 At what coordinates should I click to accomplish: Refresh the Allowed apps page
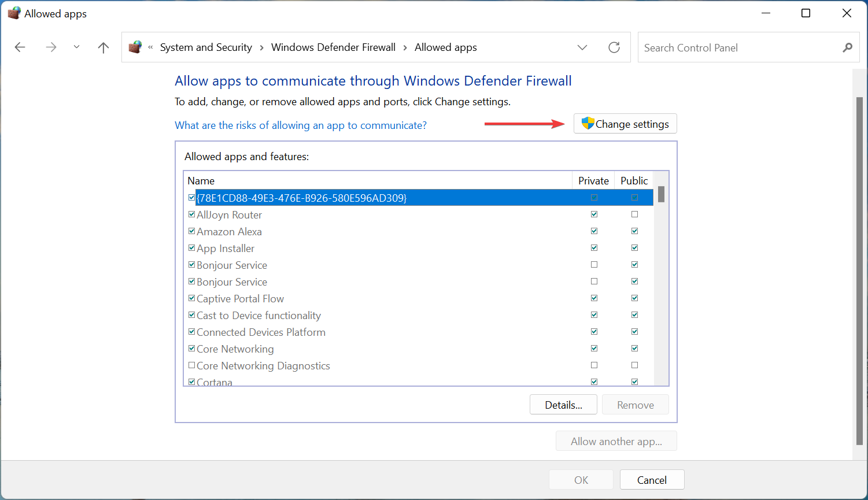[x=614, y=47]
